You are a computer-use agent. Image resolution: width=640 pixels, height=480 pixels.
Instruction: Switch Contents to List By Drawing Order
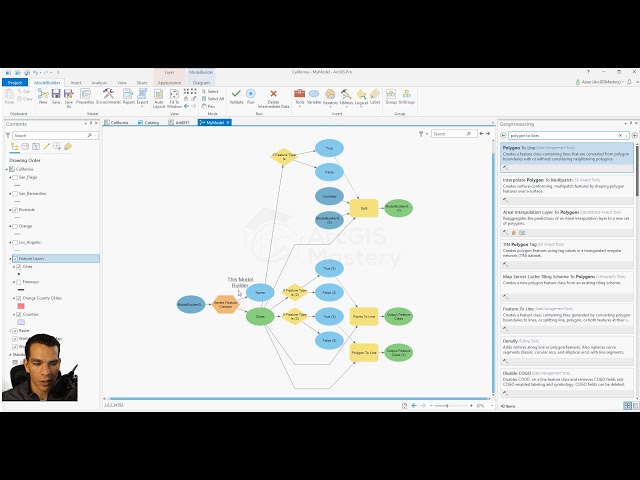pos(15,147)
